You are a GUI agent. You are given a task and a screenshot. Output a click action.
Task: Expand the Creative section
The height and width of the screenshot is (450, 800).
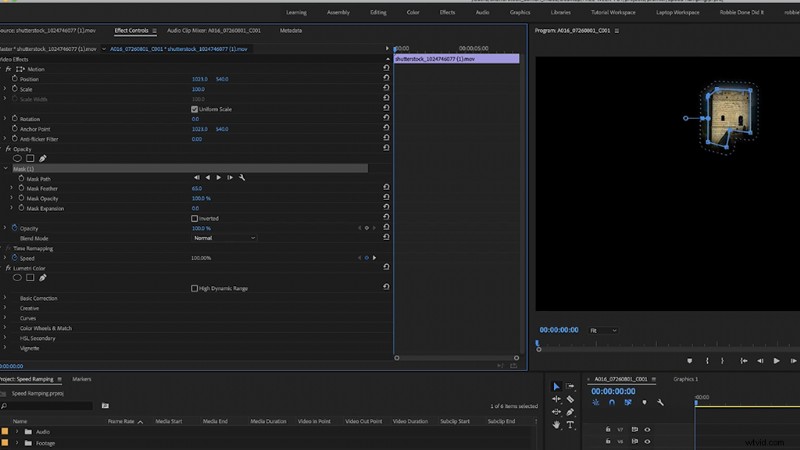[x=5, y=308]
